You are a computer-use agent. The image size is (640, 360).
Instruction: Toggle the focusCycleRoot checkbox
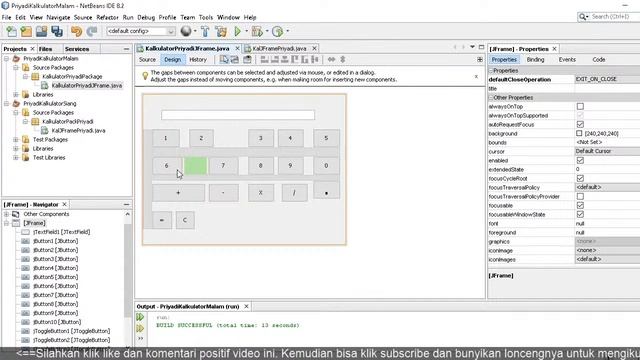tap(580, 178)
